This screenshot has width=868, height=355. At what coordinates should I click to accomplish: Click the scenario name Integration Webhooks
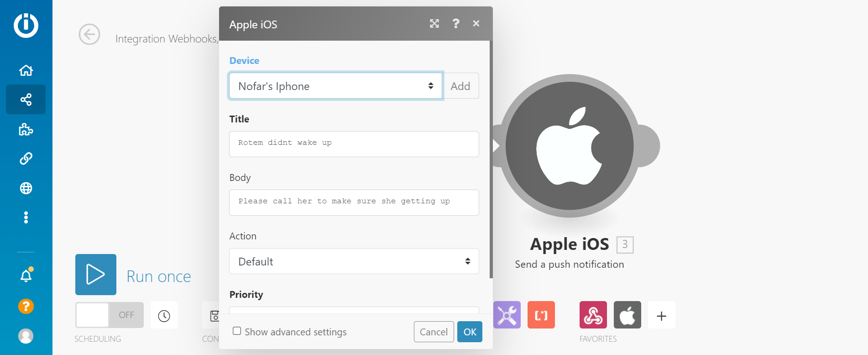167,39
